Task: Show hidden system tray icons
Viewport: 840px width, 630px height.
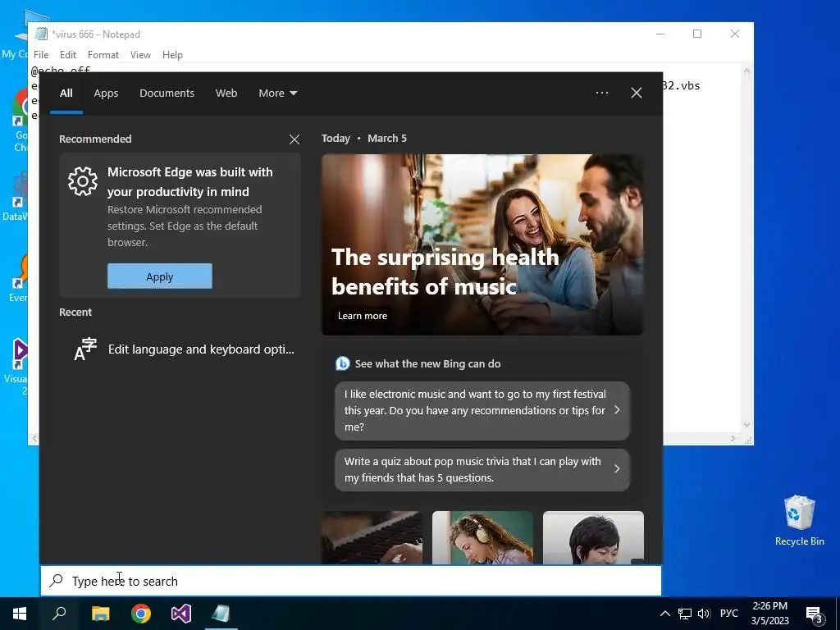Action: click(664, 614)
